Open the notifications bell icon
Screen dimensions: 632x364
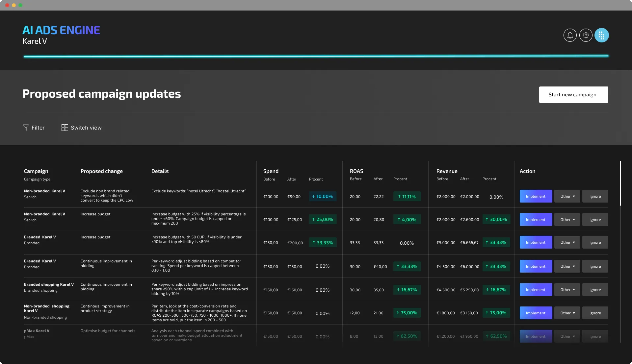[570, 35]
